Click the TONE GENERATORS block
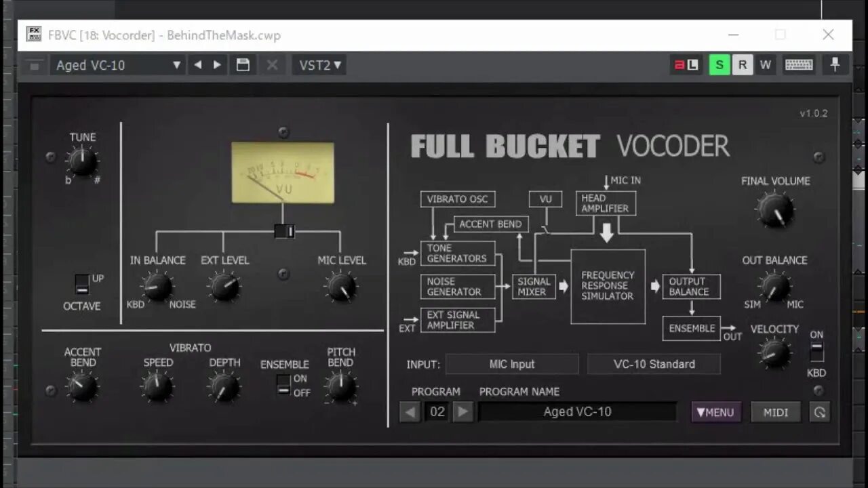 458,253
